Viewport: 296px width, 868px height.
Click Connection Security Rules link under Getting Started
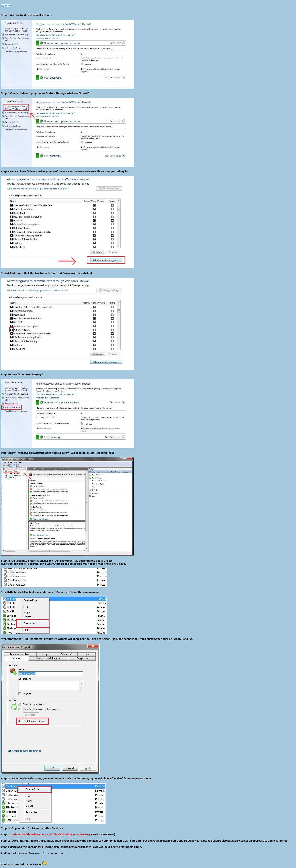[40, 535]
